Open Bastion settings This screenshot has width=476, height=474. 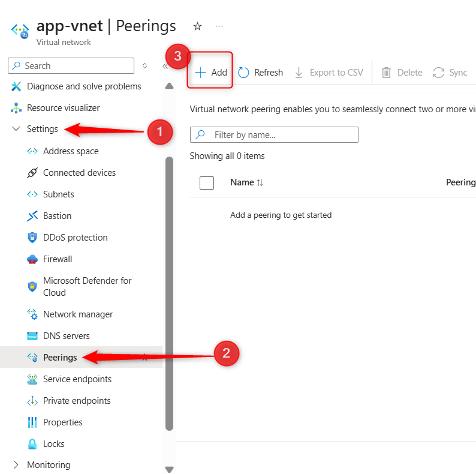[57, 216]
